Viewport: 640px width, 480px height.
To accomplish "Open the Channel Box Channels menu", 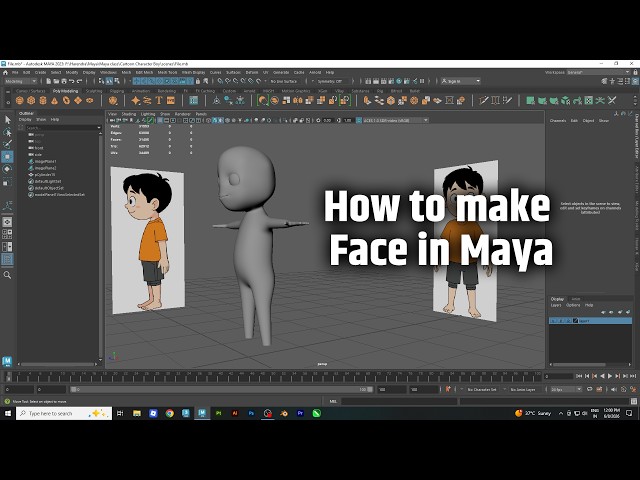I will coord(558,121).
